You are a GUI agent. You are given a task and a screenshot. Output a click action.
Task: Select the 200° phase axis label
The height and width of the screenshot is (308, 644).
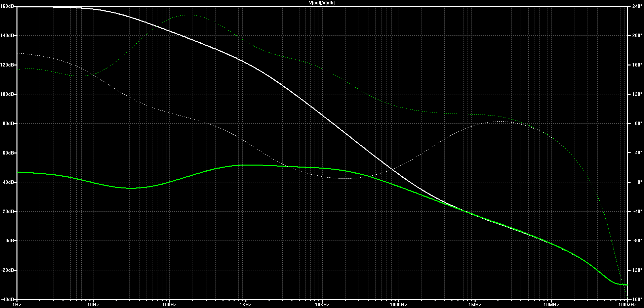pyautogui.click(x=637, y=35)
